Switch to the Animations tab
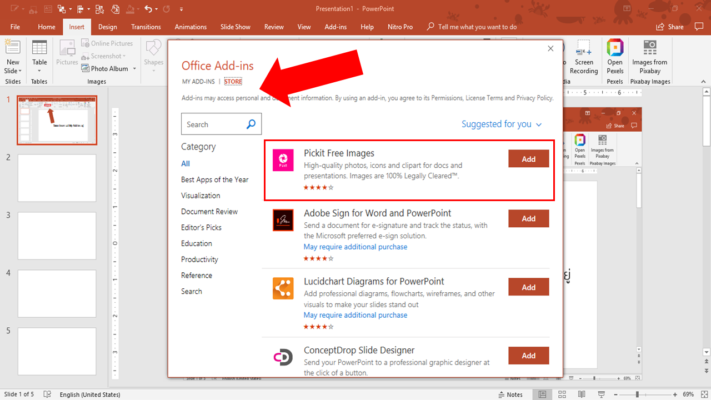Image resolution: width=711 pixels, height=400 pixels. [190, 27]
